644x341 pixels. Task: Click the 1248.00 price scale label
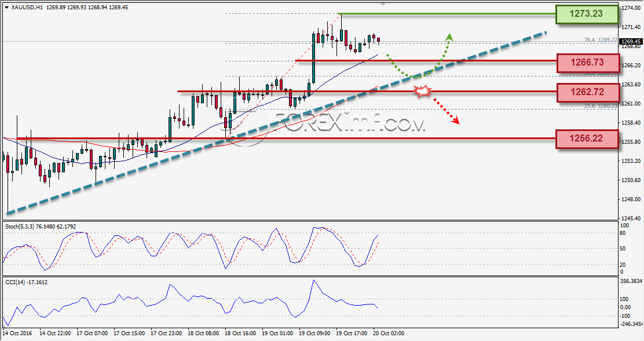(x=631, y=199)
